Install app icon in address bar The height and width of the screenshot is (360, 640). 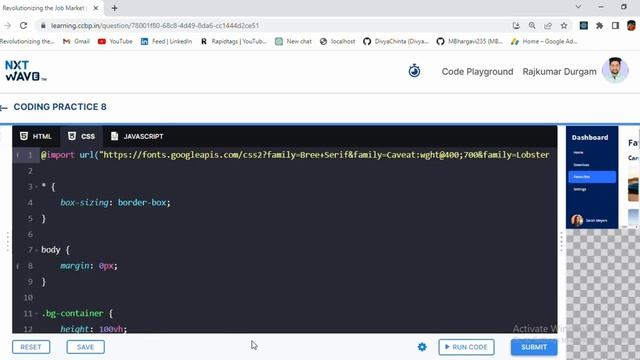pos(516,26)
